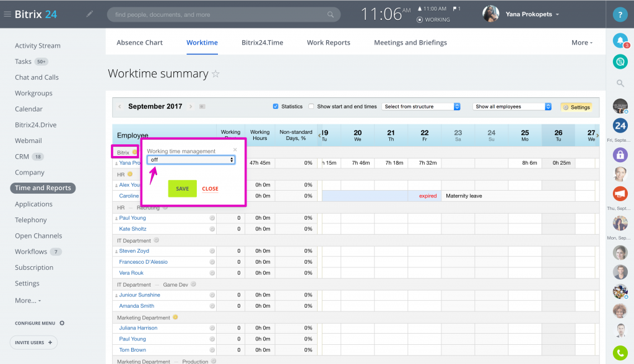
Task: Open settings gear for Vera Rouk row
Action: [212, 273]
